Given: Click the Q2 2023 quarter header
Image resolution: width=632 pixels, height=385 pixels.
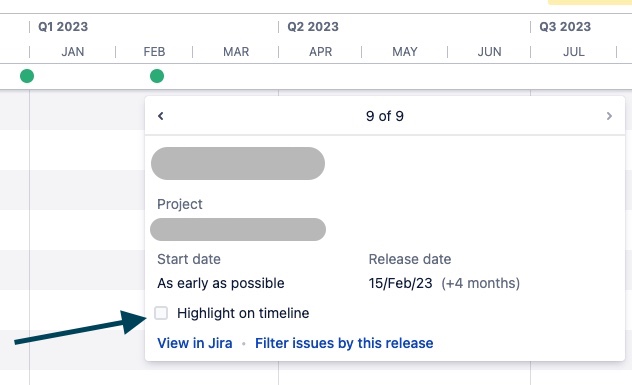Looking at the screenshot, I should point(313,27).
